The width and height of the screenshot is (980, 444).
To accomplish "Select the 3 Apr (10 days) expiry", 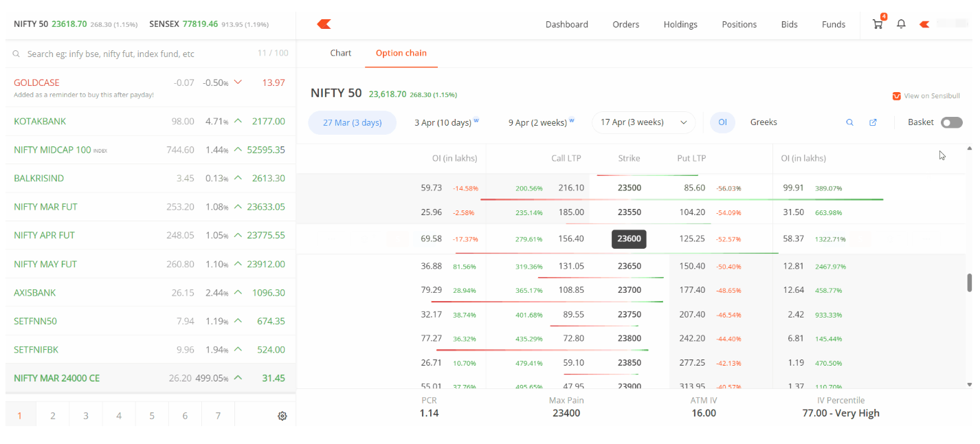I will point(447,122).
